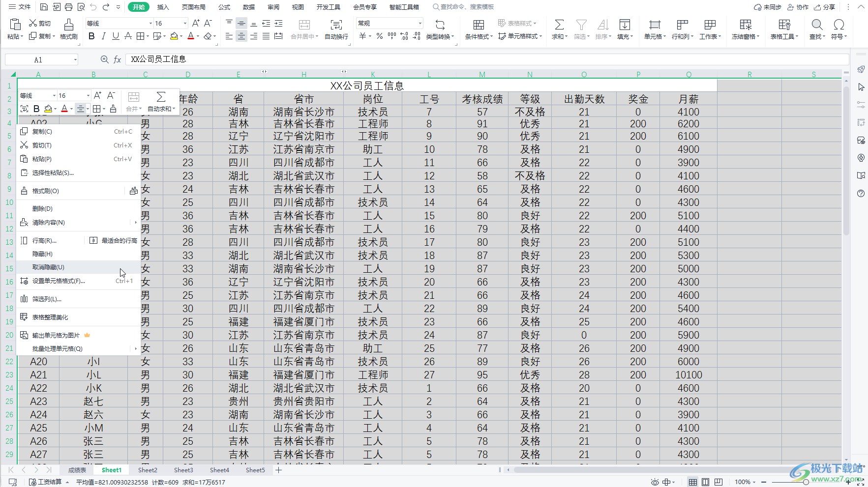Choose Copy (复制) from the context menu
The width and height of the screenshot is (868, 487).
[x=78, y=132]
